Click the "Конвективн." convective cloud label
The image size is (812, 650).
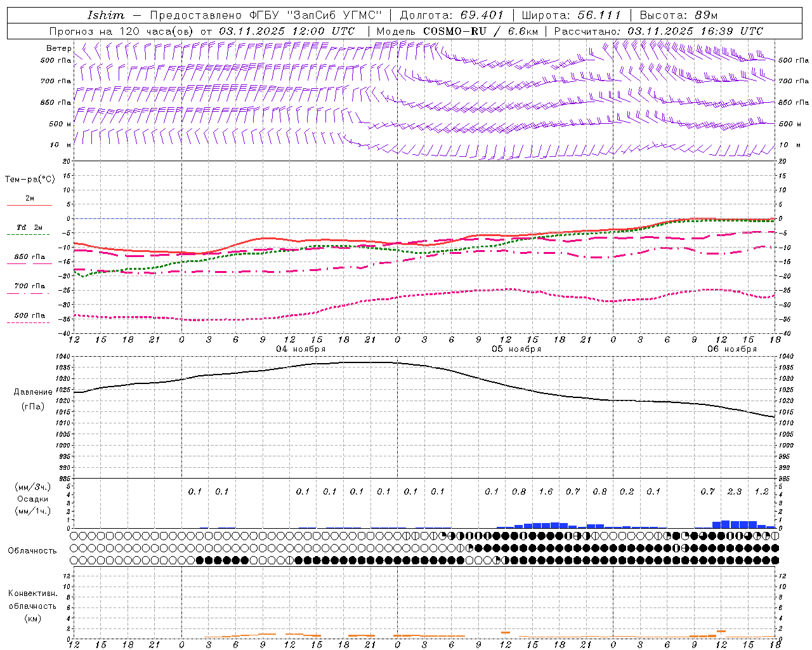tap(33, 594)
